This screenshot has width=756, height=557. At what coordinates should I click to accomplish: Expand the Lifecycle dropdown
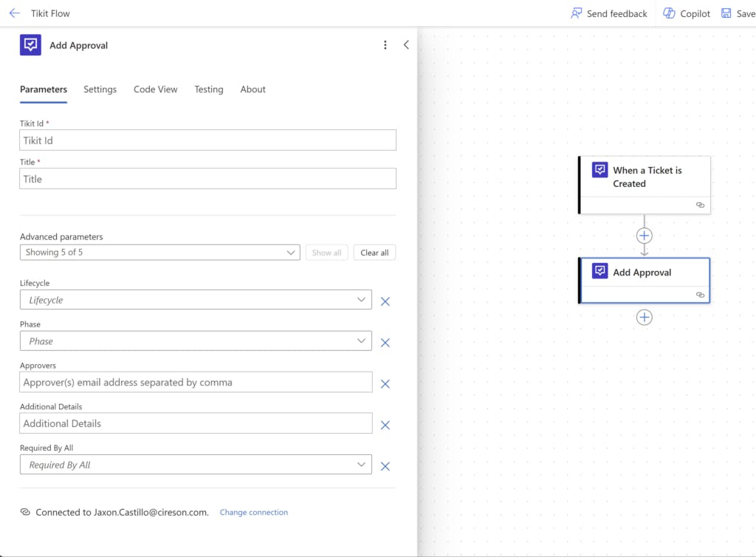coord(196,300)
